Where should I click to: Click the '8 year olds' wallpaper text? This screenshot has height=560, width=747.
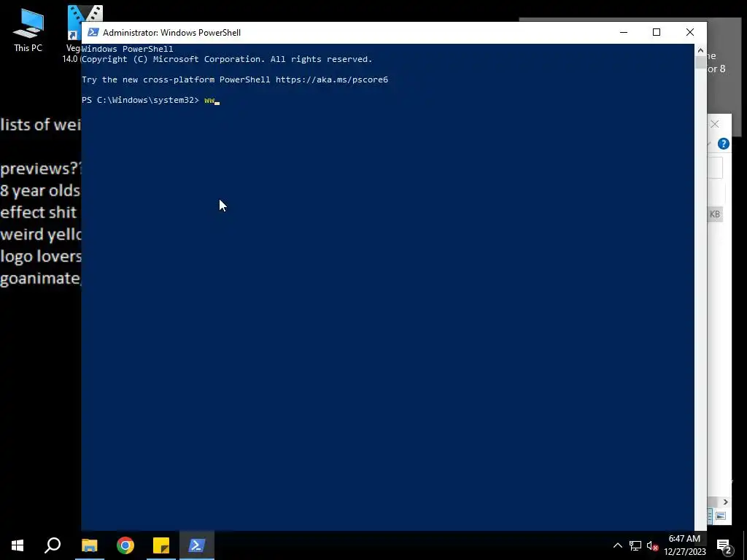40,190
